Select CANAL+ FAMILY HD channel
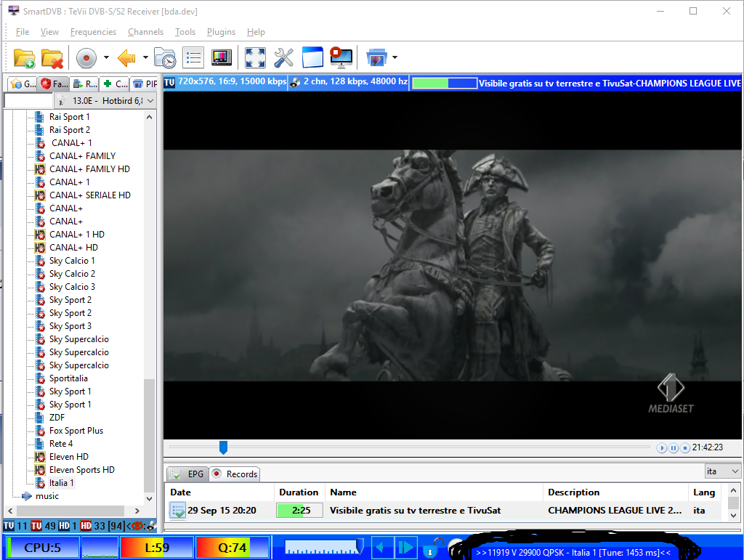The width and height of the screenshot is (744, 560). tap(89, 169)
